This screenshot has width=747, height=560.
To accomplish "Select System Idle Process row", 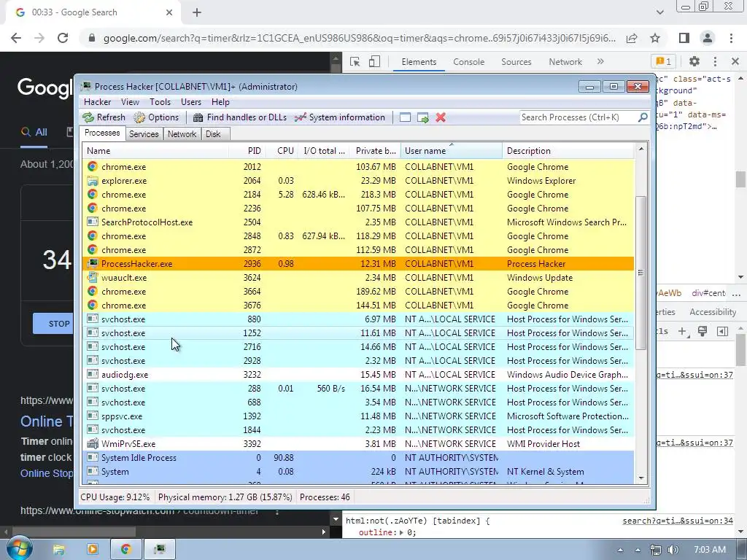I will [x=357, y=458].
